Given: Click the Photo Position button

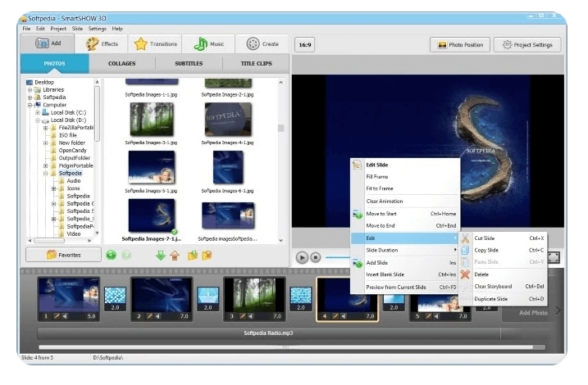Looking at the screenshot, I should coord(460,45).
